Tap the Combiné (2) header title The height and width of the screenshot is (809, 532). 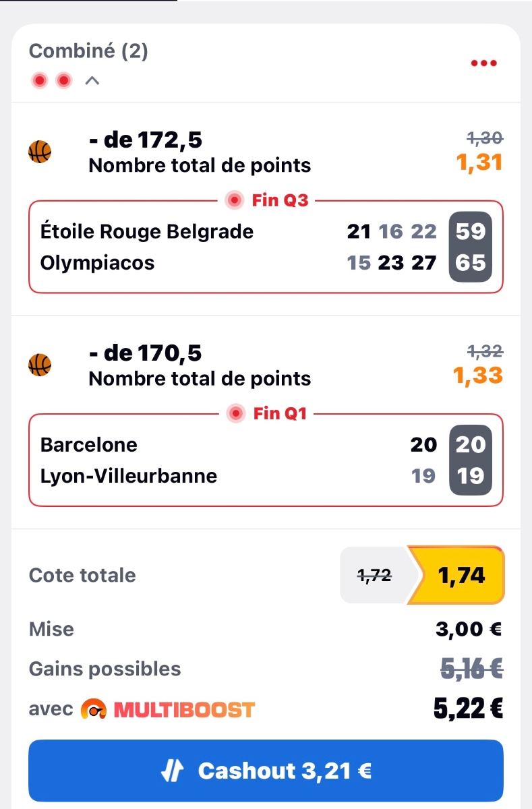[x=88, y=51]
